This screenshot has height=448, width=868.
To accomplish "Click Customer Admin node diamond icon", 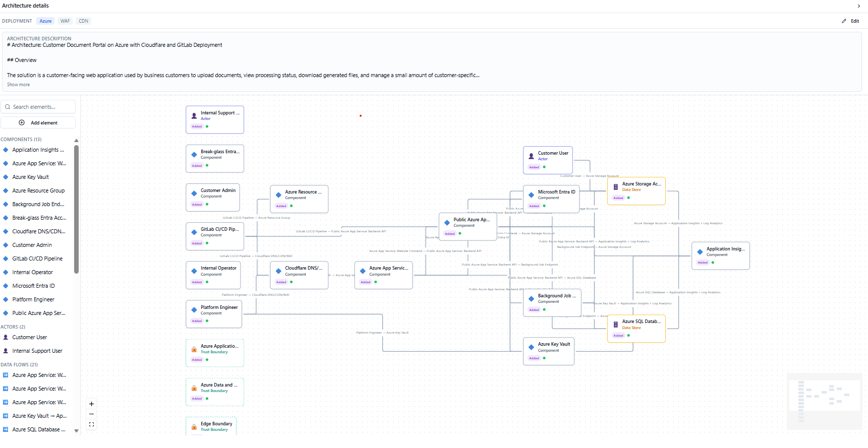I will click(x=194, y=193).
